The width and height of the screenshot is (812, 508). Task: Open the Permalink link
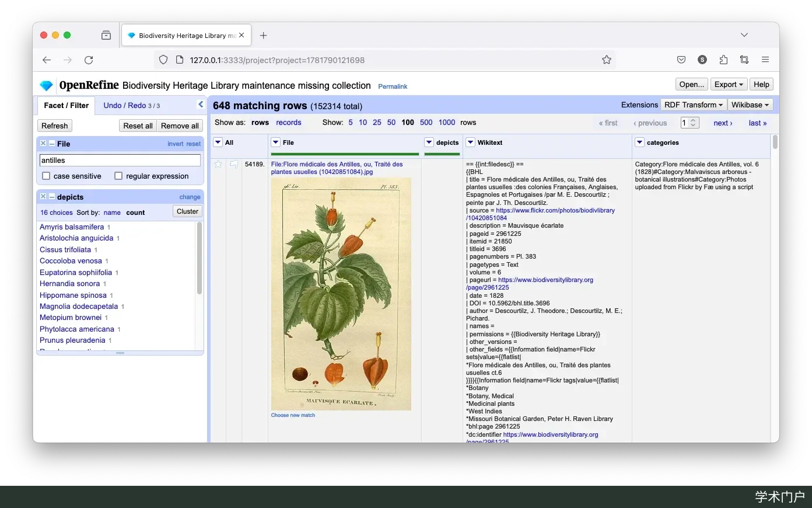click(x=393, y=86)
